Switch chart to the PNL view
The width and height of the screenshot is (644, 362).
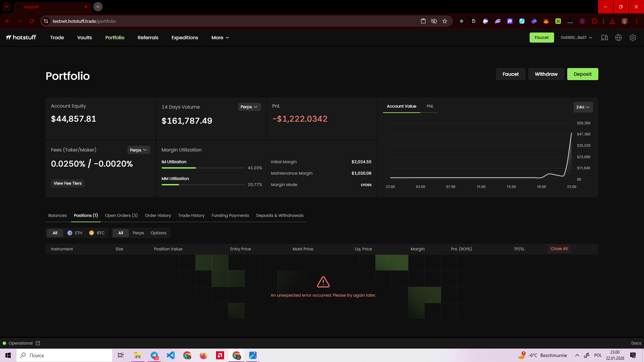[x=430, y=106]
